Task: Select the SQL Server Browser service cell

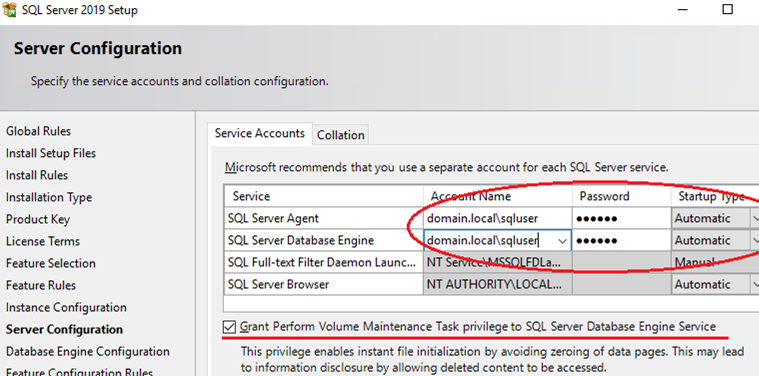Action: point(324,285)
